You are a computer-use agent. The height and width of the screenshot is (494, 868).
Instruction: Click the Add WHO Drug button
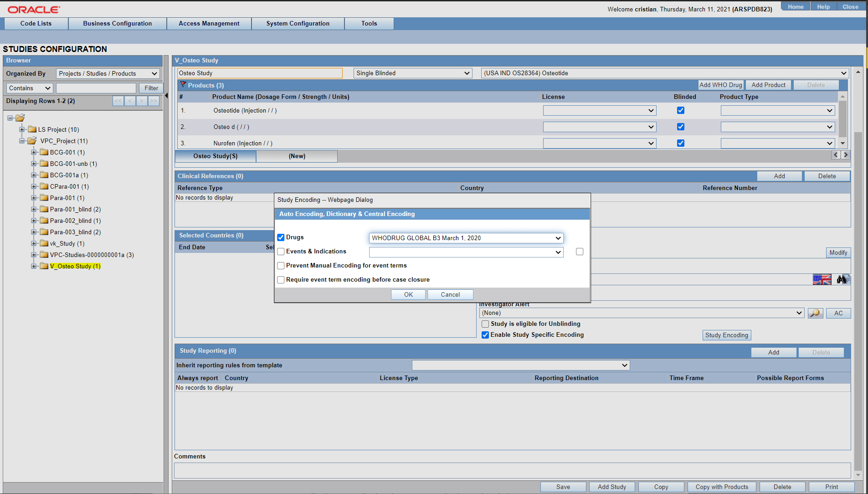pyautogui.click(x=721, y=85)
